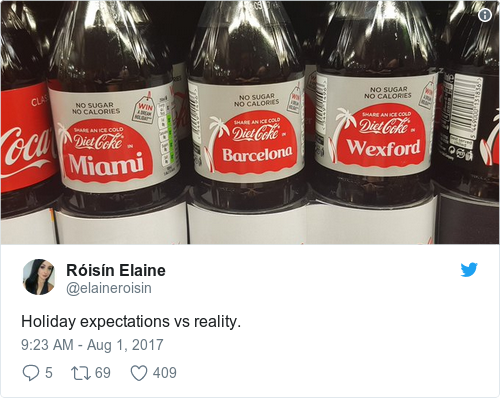Image resolution: width=500 pixels, height=398 pixels.
Task: Open the @elaineroisin handle link
Action: pyautogui.click(x=109, y=288)
